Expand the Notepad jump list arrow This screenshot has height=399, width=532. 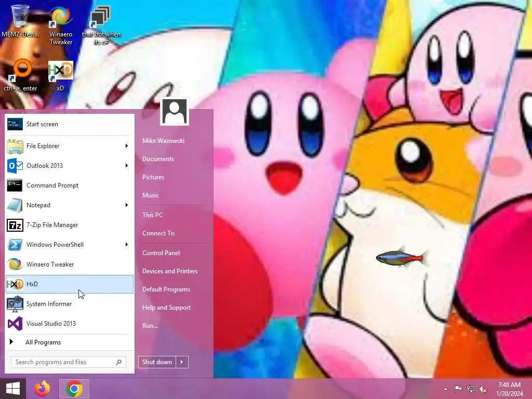pyautogui.click(x=127, y=205)
